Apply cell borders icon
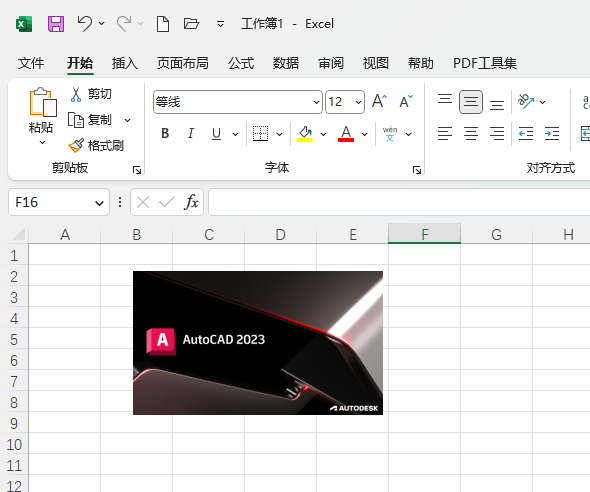590x492 pixels. (x=260, y=134)
